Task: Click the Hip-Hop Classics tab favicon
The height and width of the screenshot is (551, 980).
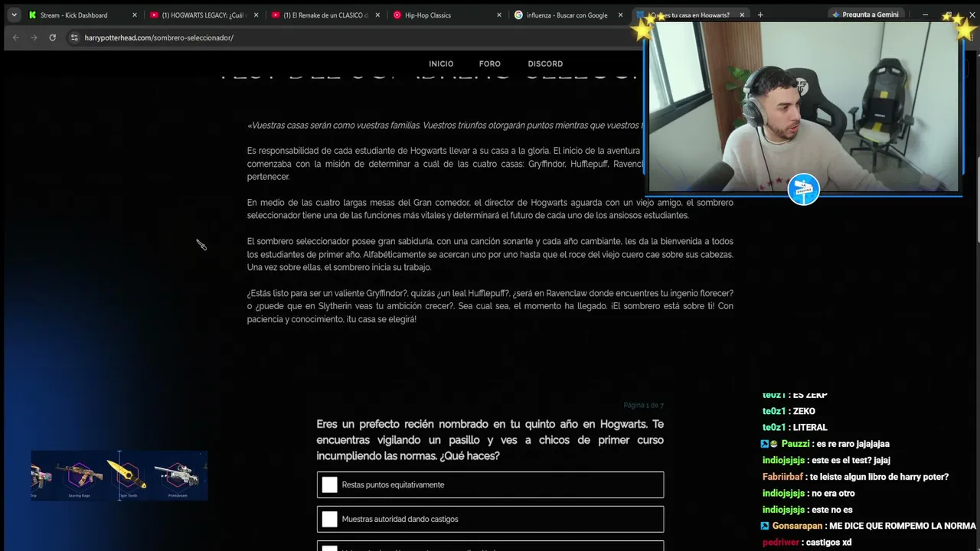Action: [x=397, y=15]
